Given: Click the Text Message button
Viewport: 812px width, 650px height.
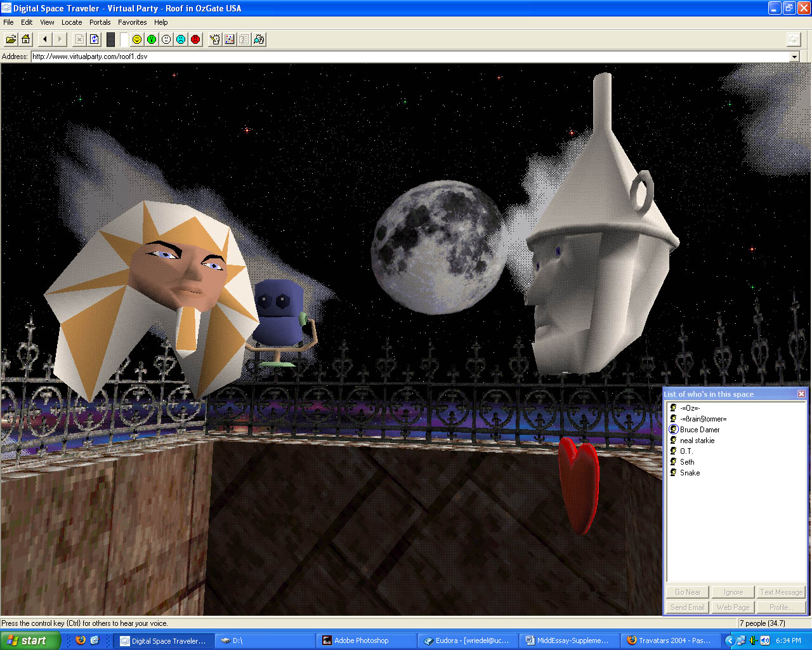Looking at the screenshot, I should 781,592.
